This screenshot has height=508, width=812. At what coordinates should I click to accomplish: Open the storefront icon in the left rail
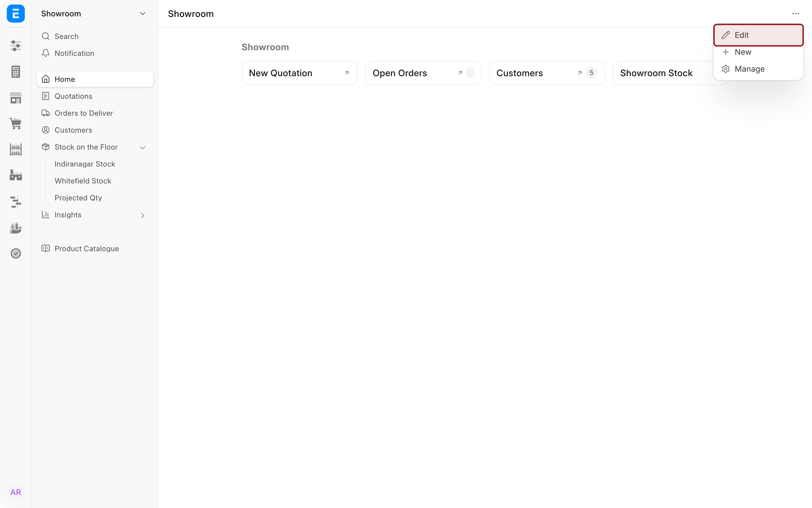tap(16, 98)
